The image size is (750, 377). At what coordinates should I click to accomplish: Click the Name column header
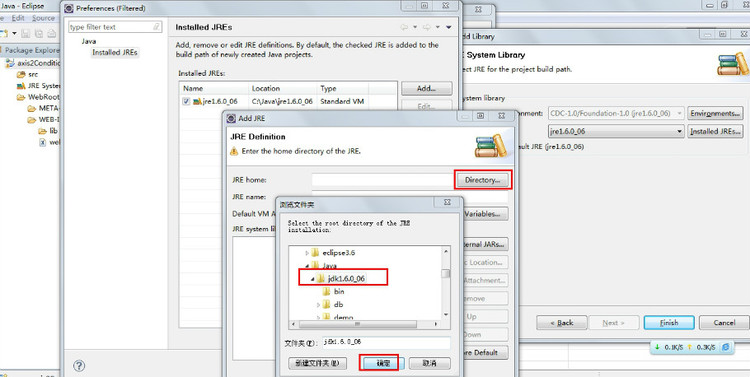[214, 88]
